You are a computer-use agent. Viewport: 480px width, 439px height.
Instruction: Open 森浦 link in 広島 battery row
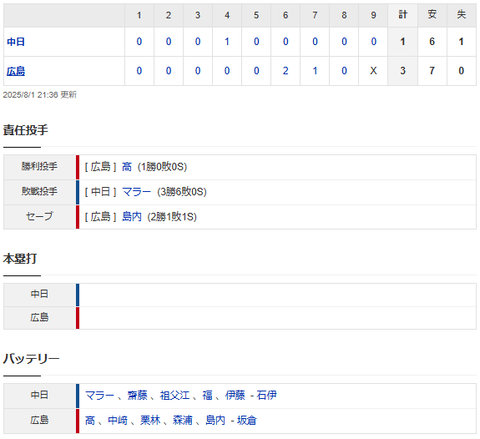(183, 420)
